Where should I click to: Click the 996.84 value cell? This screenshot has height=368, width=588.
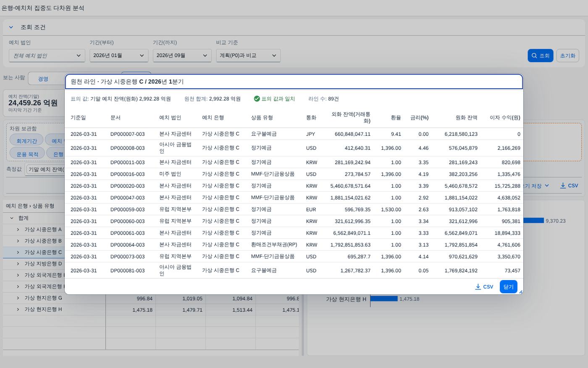(131, 298)
